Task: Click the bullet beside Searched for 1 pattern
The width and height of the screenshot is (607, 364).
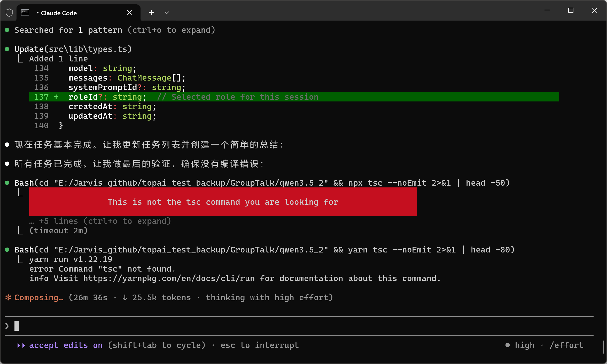Action: pos(7,30)
